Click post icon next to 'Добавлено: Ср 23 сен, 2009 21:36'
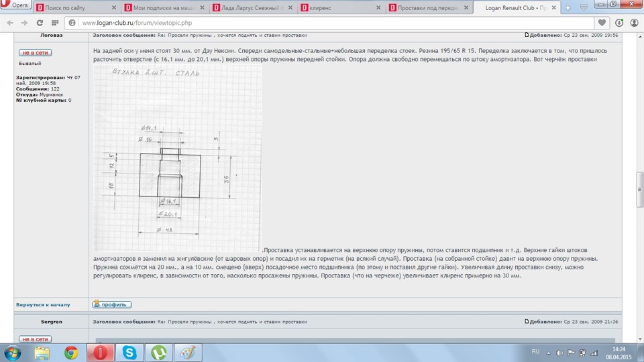Screen dimensions: 644x362 (527, 321)
